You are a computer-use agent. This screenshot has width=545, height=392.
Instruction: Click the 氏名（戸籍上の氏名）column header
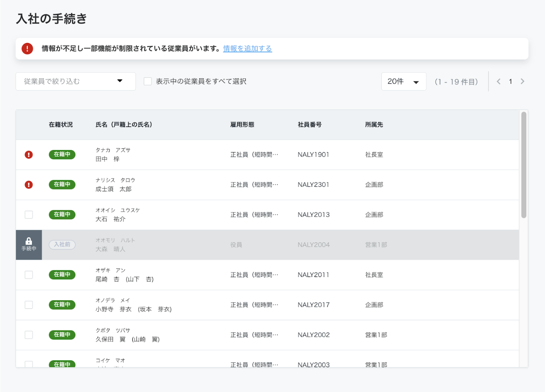tap(124, 125)
